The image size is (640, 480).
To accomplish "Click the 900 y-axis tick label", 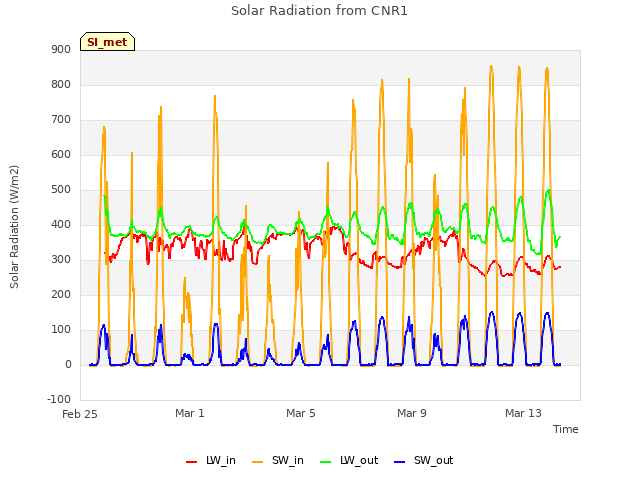I will (x=61, y=49).
